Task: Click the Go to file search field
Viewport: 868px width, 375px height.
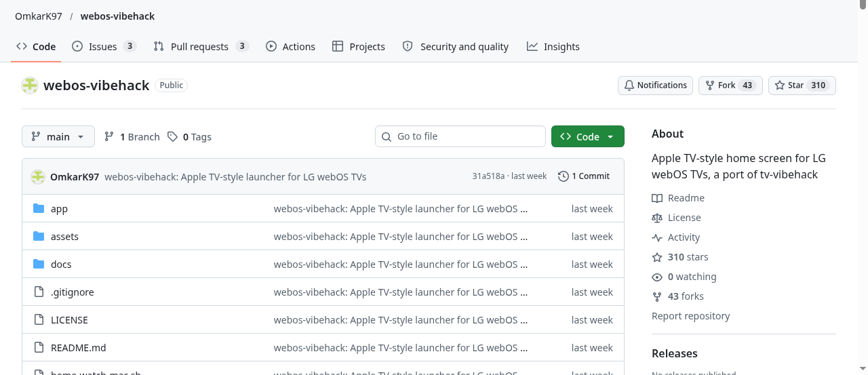Action: pos(460,136)
